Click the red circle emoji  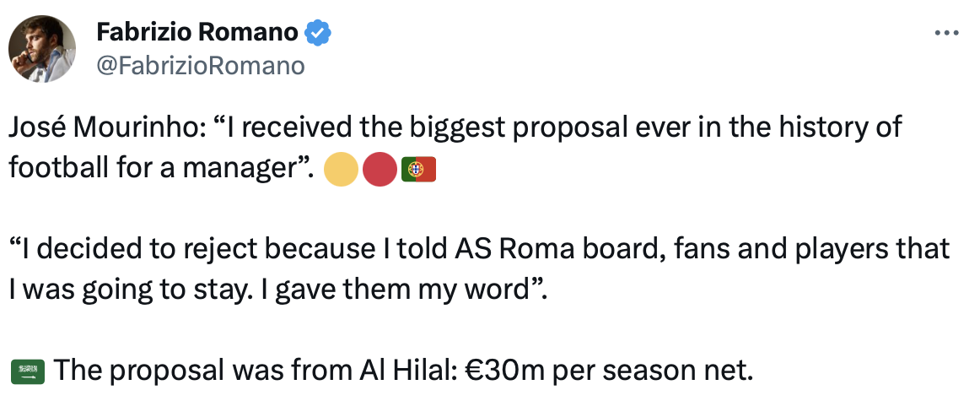click(380, 169)
